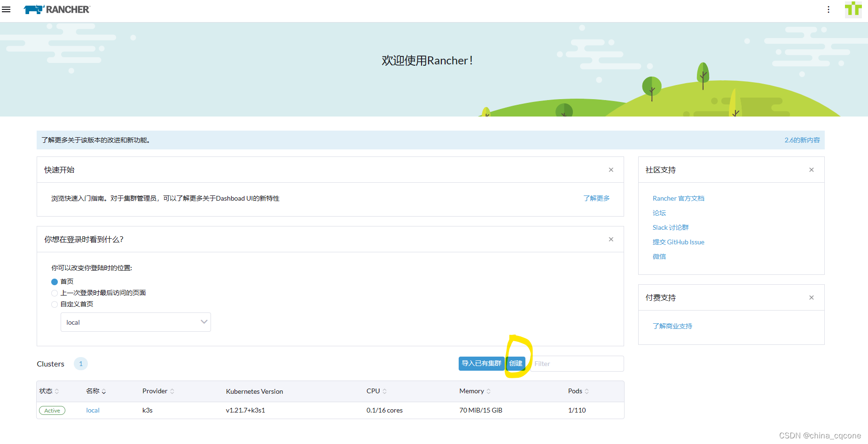
Task: Close the 社区支持 panel
Action: click(811, 170)
